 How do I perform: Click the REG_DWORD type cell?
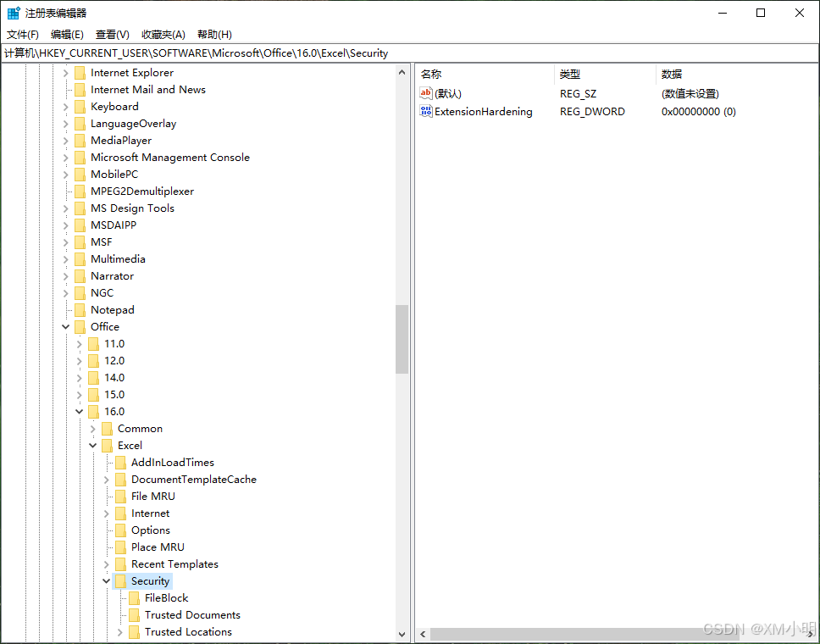click(x=592, y=112)
